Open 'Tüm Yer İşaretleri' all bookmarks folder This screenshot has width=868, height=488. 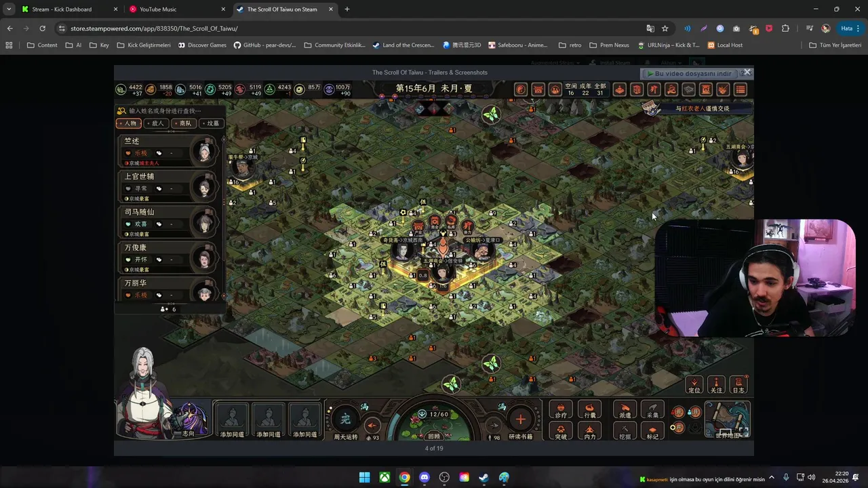pos(835,45)
